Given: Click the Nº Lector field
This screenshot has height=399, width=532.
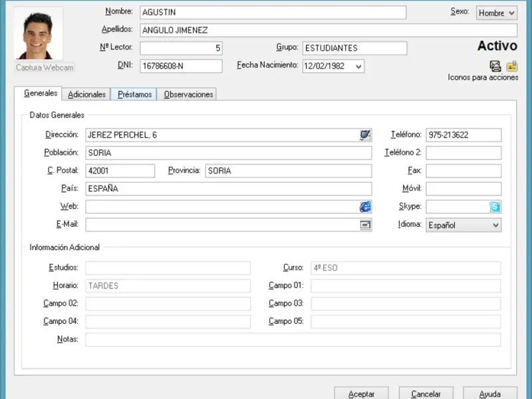Looking at the screenshot, I should (181, 48).
